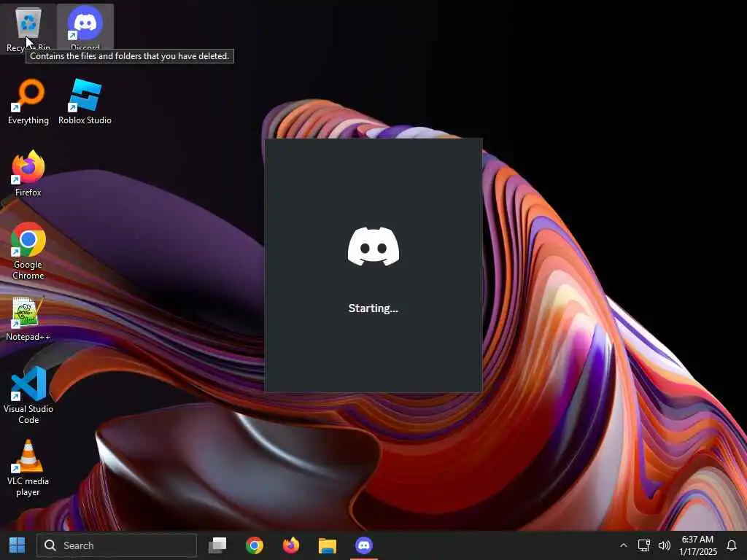Open File Explorer from the taskbar
The width and height of the screenshot is (747, 560).
tap(328, 545)
